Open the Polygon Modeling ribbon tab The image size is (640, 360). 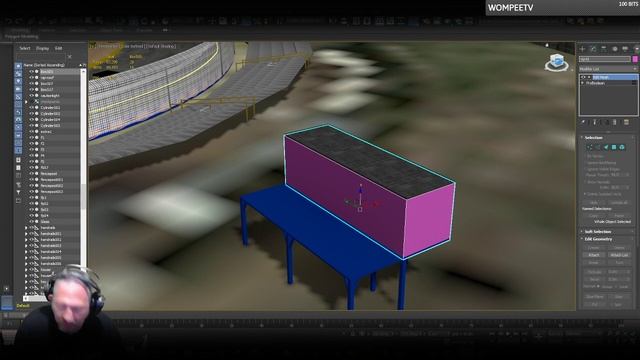[x=22, y=36]
